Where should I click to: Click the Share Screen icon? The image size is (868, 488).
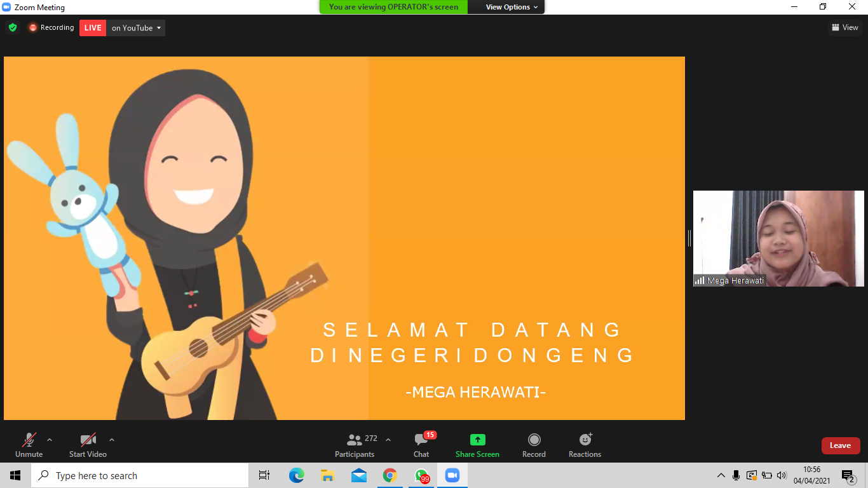pyautogui.click(x=477, y=440)
